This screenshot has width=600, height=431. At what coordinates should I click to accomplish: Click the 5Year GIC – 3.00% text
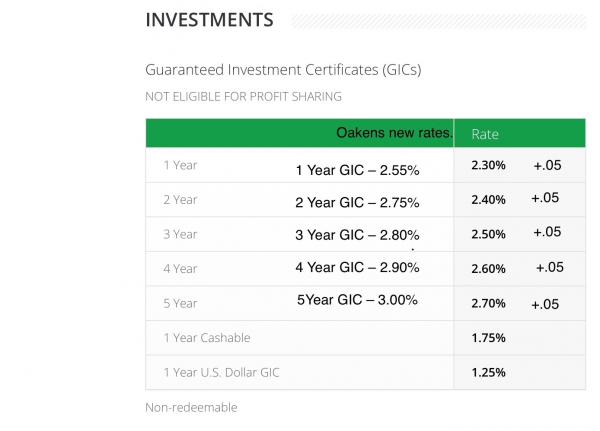[x=357, y=299]
